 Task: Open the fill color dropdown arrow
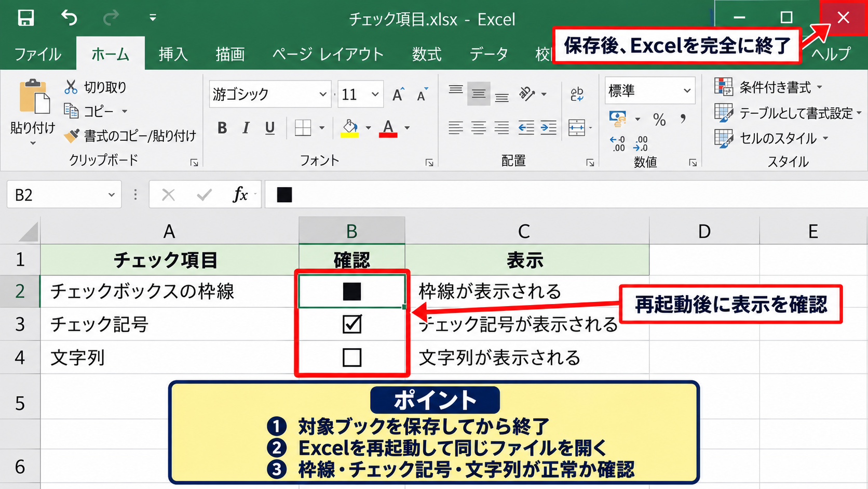coord(368,128)
